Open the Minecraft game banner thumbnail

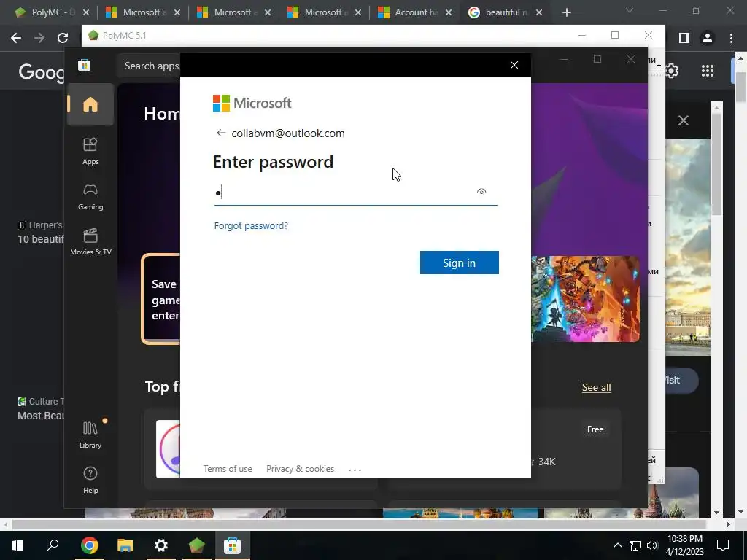tap(586, 298)
